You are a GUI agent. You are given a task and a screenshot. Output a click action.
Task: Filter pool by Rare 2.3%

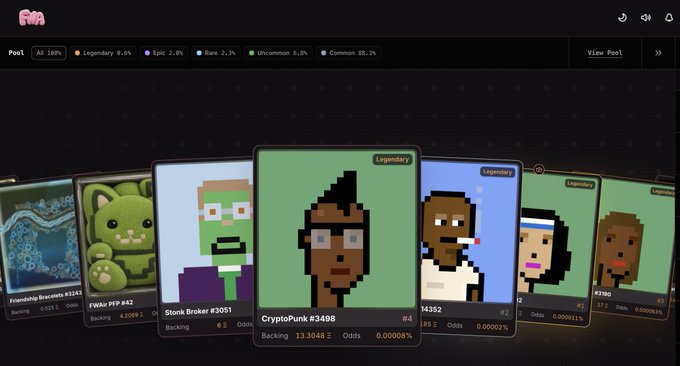pos(216,53)
